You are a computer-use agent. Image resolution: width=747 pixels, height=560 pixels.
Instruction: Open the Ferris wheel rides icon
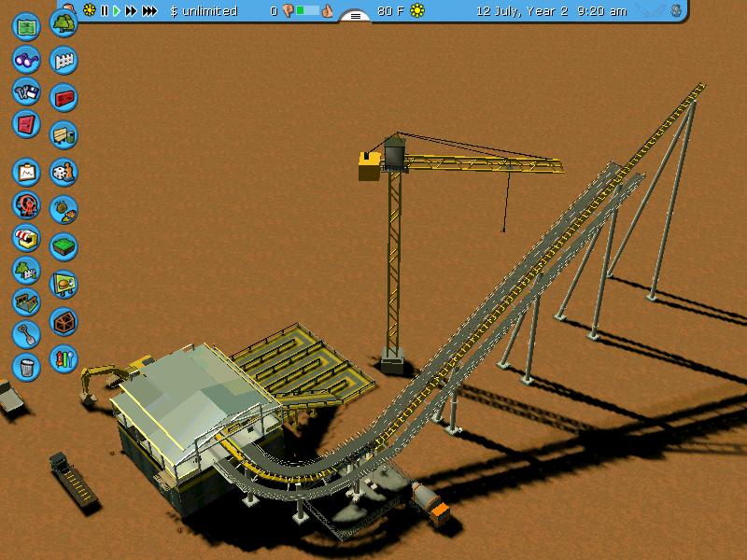(27, 205)
